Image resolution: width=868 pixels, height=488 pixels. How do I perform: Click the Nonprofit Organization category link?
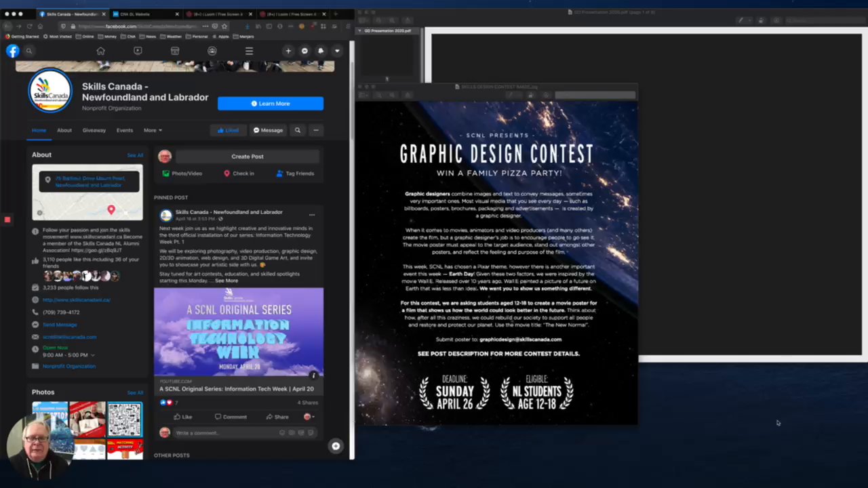pos(69,366)
